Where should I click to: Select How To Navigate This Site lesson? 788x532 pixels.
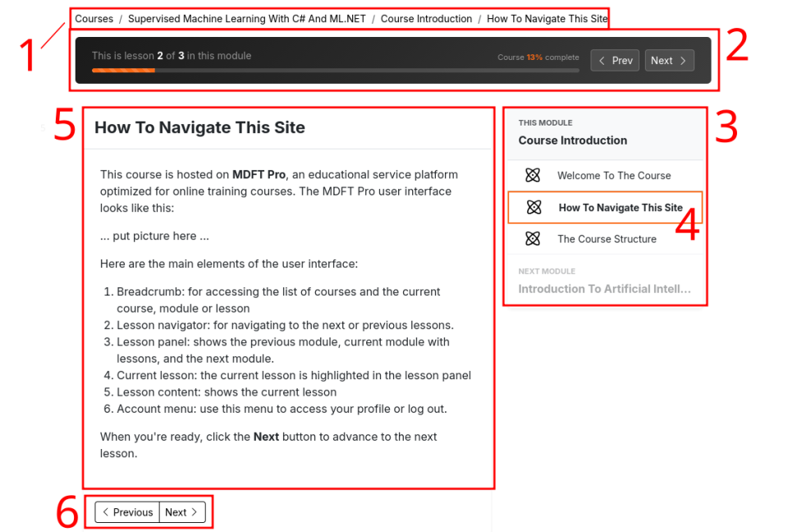tap(605, 207)
